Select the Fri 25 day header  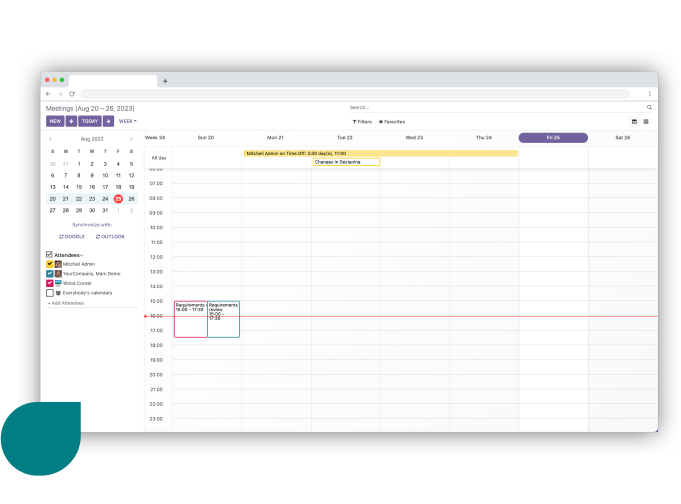pos(553,138)
